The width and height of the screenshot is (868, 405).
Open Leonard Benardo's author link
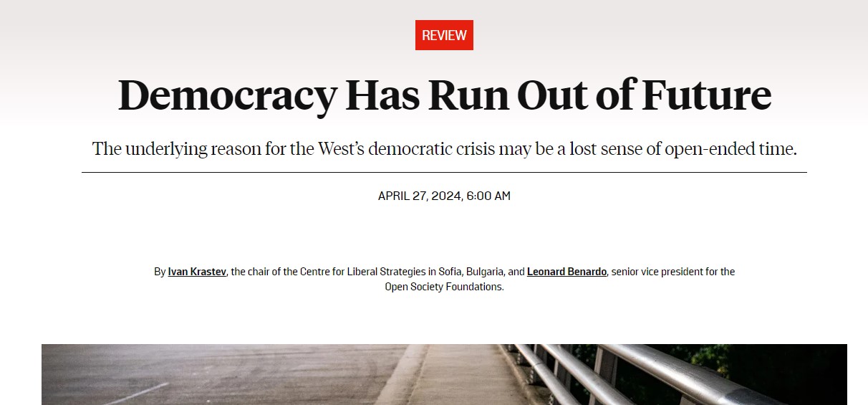point(566,272)
